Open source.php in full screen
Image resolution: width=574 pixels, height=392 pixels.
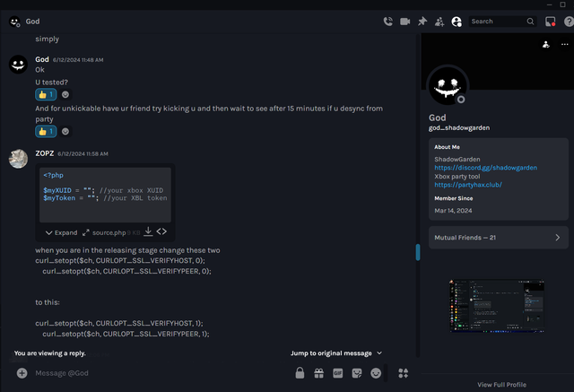point(86,232)
